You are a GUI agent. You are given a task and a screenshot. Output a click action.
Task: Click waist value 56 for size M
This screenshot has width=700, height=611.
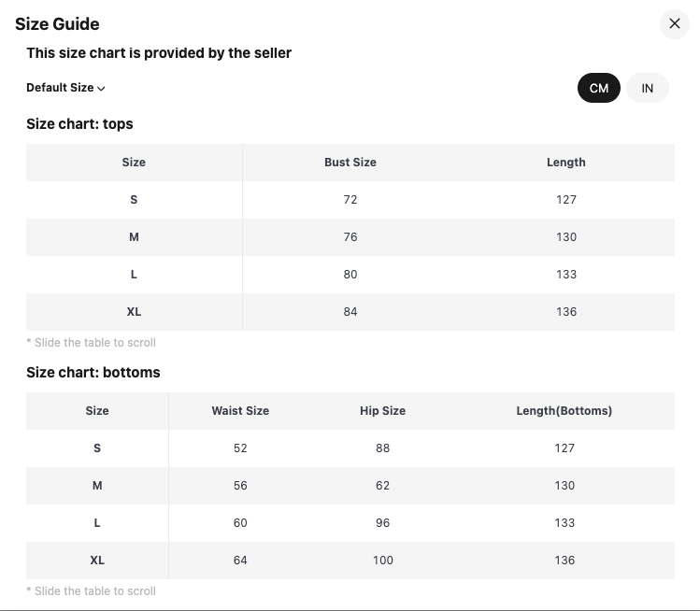pyautogui.click(x=240, y=486)
